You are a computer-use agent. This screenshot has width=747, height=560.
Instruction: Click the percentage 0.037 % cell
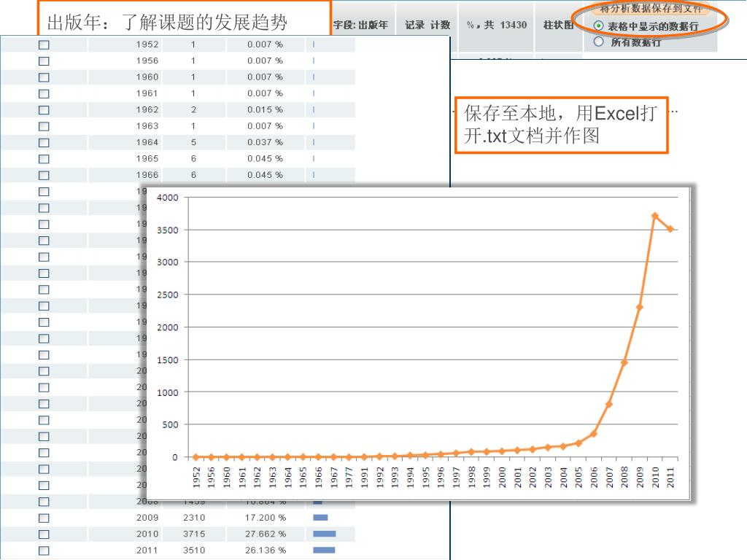(x=265, y=142)
